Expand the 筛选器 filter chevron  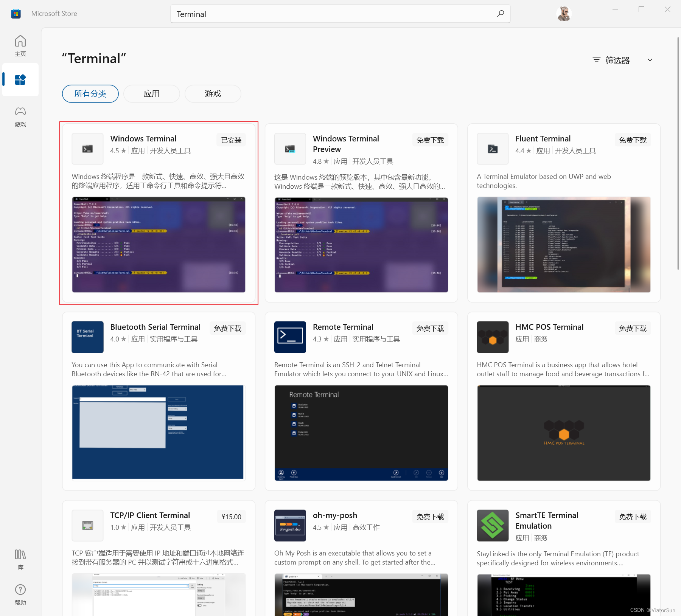click(x=650, y=60)
